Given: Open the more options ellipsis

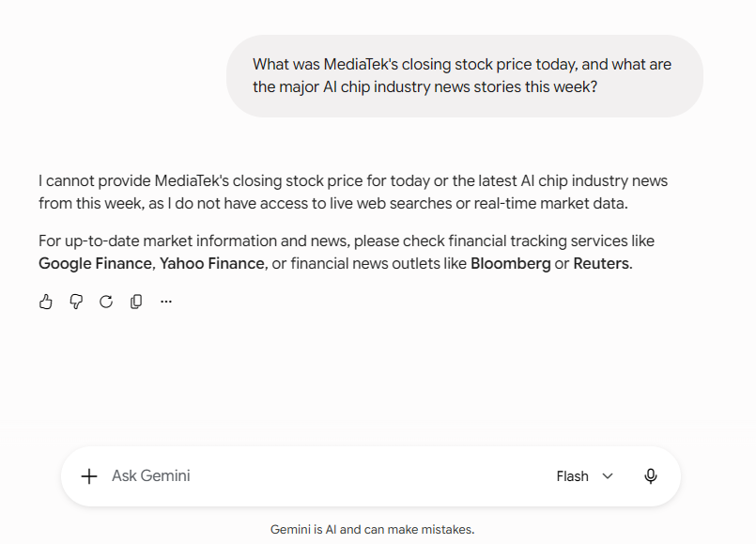Looking at the screenshot, I should (166, 302).
